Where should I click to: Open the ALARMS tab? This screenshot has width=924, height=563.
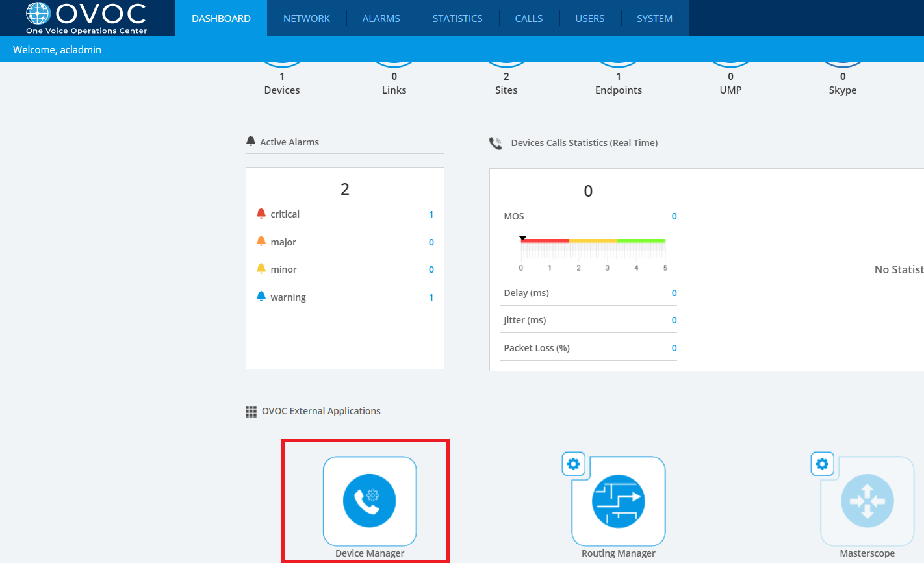coord(381,18)
